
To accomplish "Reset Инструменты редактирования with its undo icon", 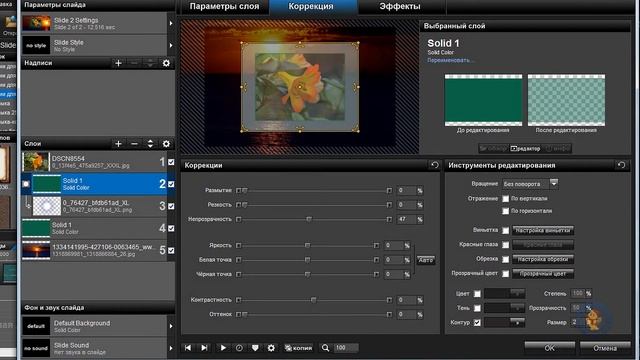I will point(621,165).
